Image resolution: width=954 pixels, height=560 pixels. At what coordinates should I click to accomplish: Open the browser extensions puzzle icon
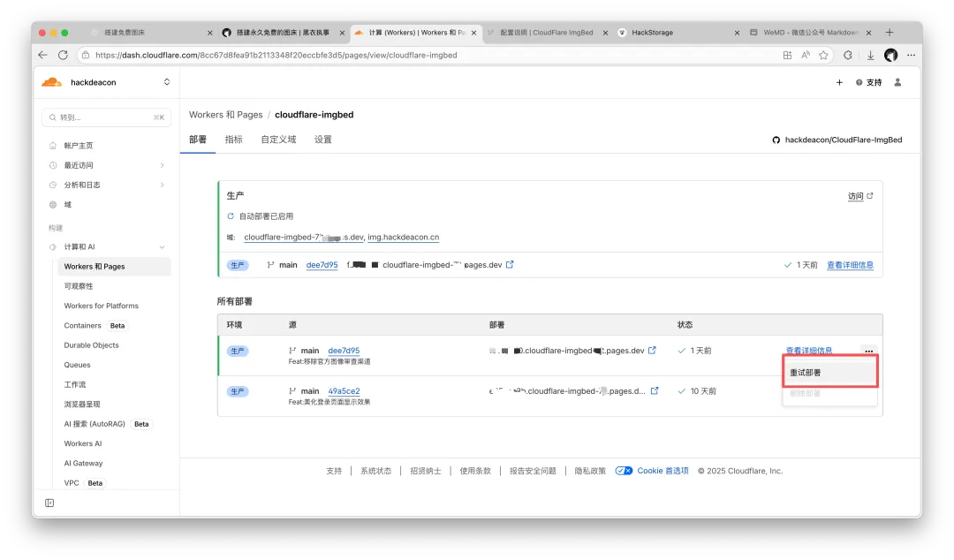pyautogui.click(x=847, y=55)
